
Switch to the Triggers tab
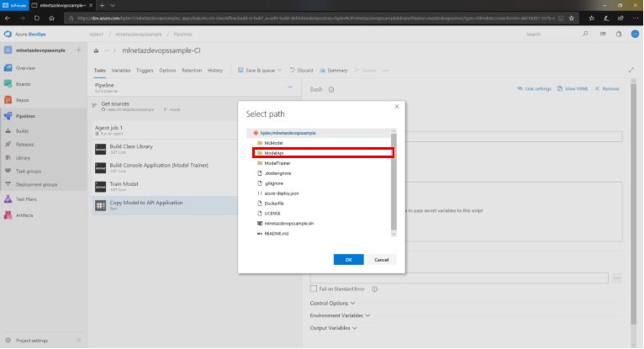145,71
